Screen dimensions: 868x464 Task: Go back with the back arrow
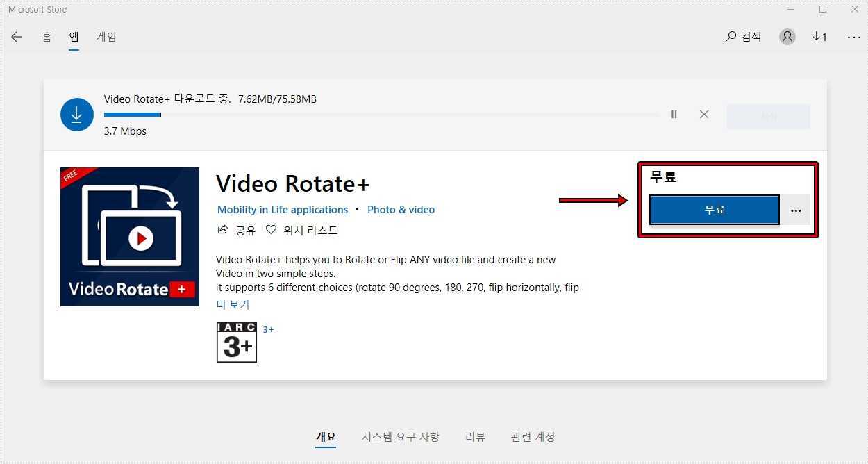[x=17, y=37]
